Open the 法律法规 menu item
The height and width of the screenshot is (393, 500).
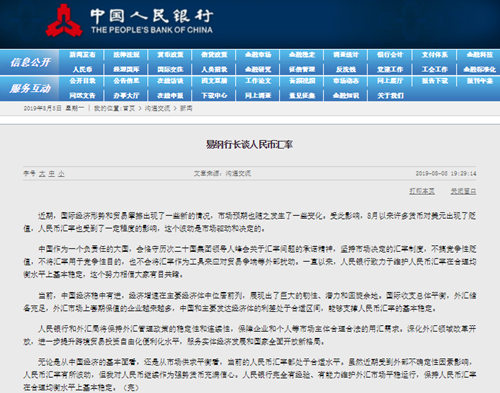(x=126, y=55)
